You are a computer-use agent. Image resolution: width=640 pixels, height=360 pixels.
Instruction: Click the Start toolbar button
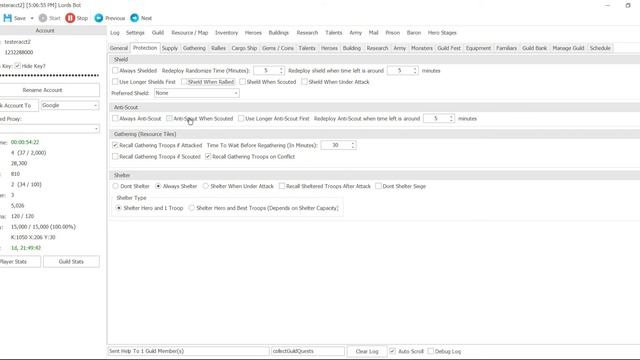click(x=49, y=18)
